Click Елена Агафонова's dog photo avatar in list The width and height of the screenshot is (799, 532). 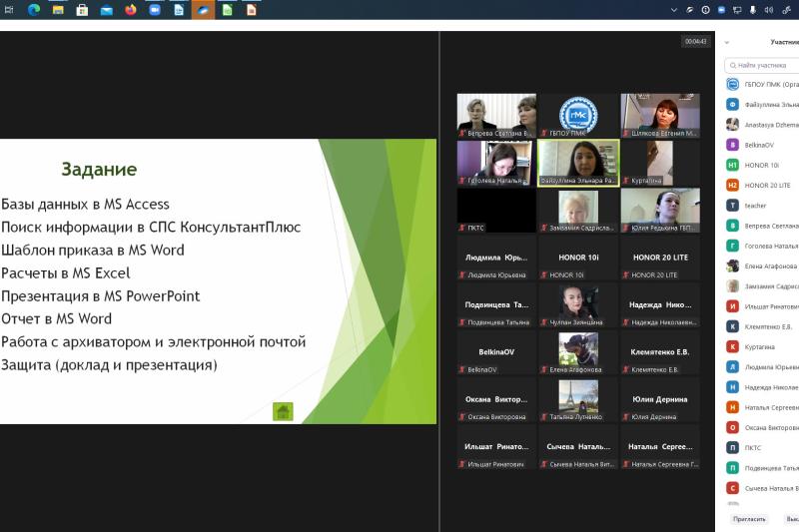(732, 266)
